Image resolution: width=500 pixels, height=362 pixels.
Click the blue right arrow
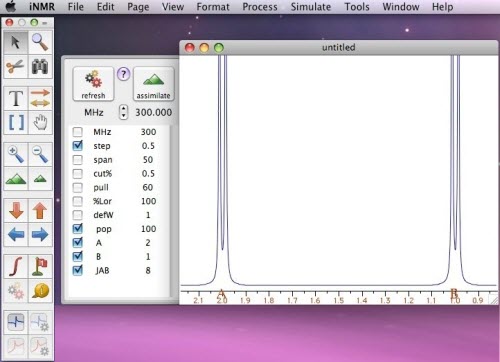tap(40, 234)
